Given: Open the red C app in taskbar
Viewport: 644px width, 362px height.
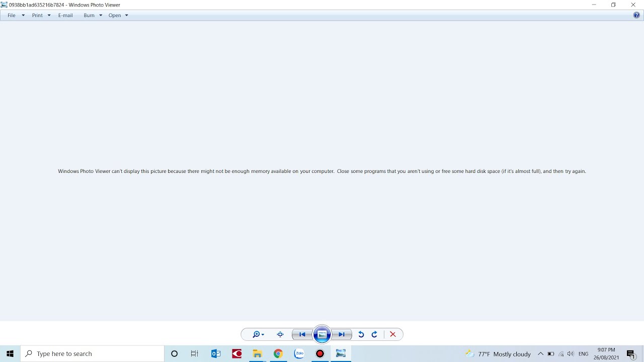Looking at the screenshot, I should pos(236,354).
